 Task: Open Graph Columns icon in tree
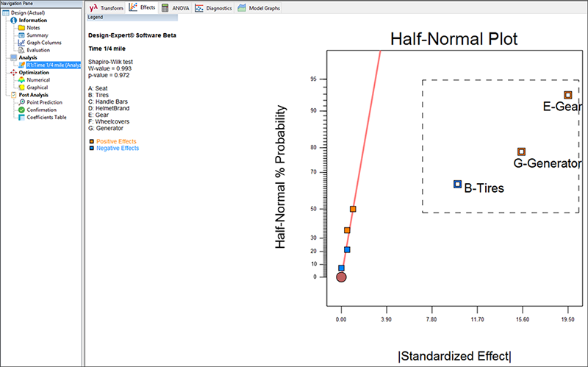click(x=21, y=43)
